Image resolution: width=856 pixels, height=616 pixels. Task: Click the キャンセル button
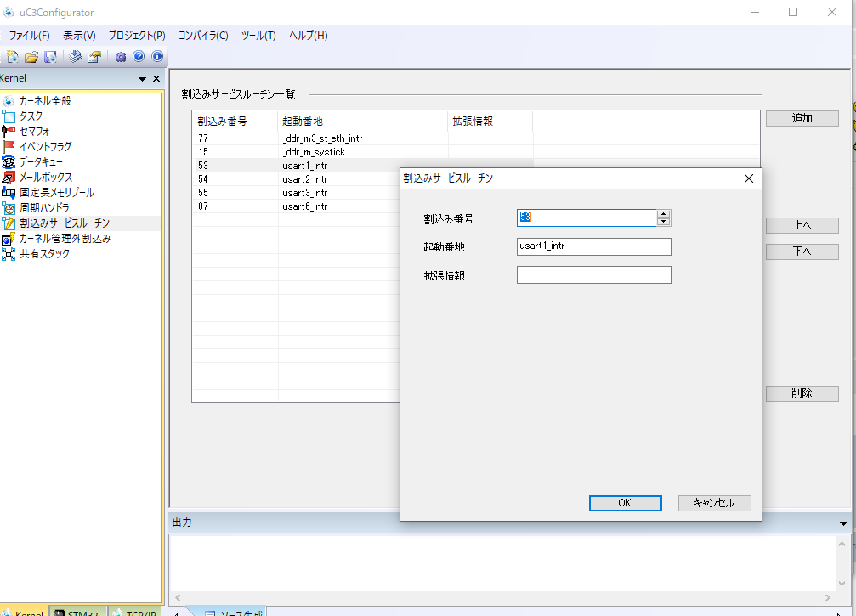714,503
